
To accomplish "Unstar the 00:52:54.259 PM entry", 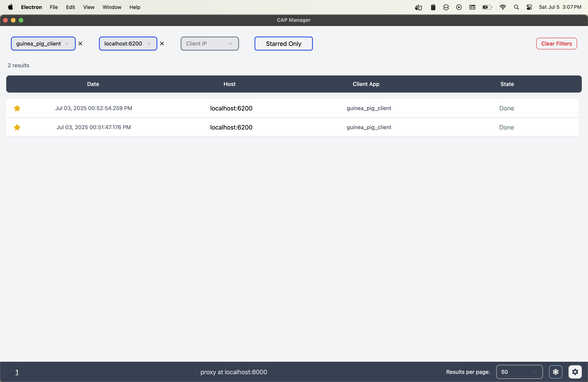I will click(17, 108).
